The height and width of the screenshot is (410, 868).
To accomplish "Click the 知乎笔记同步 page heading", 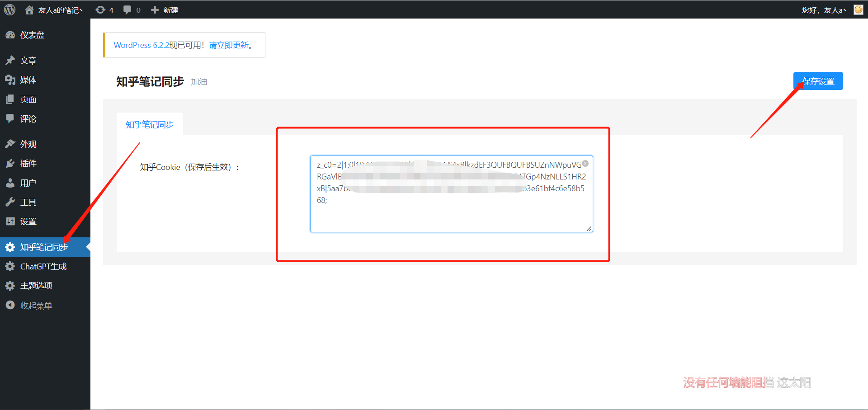I will [x=150, y=81].
